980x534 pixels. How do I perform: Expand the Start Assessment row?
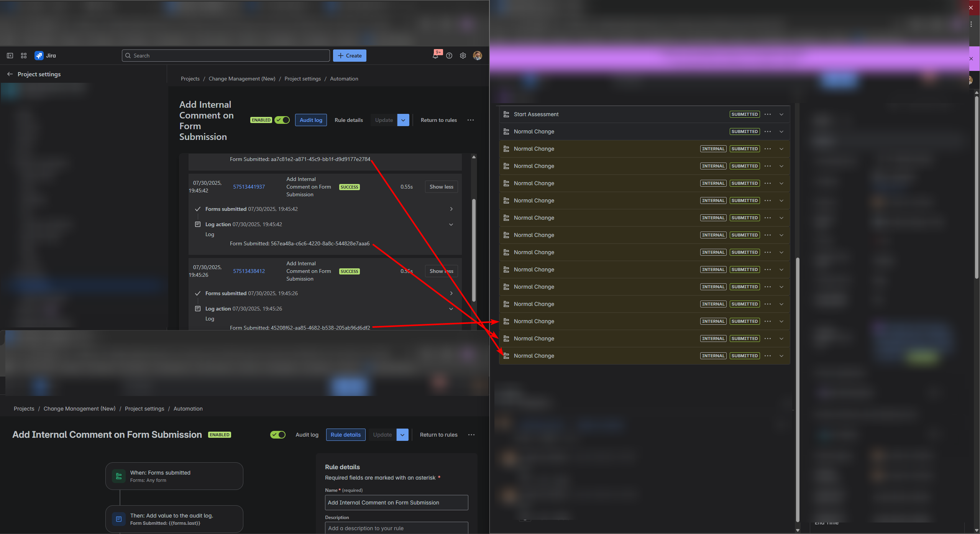pos(781,114)
